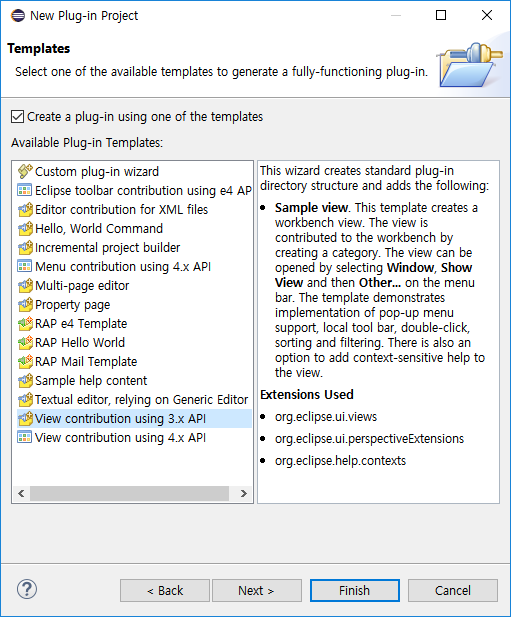Screen dimensions: 511x617
Task: Click the Next button
Action: click(x=257, y=590)
